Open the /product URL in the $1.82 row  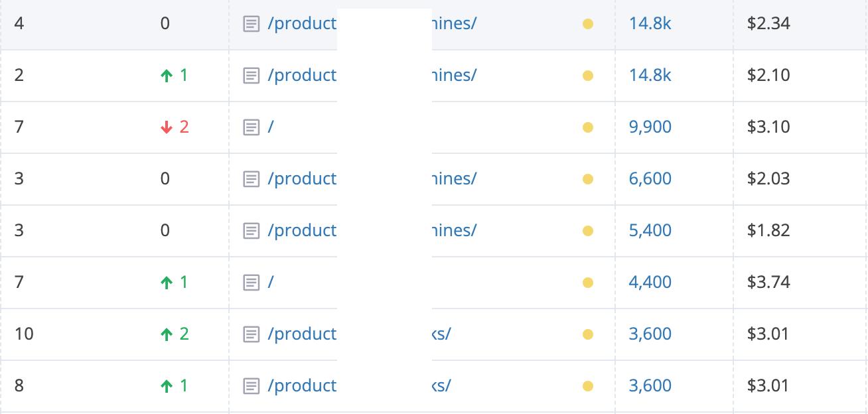click(x=302, y=230)
